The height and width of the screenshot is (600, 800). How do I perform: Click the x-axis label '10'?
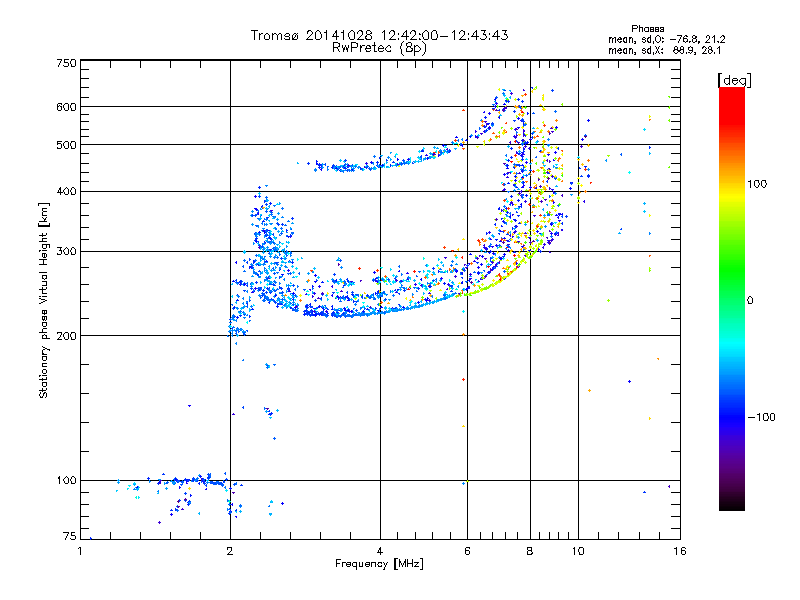578,551
